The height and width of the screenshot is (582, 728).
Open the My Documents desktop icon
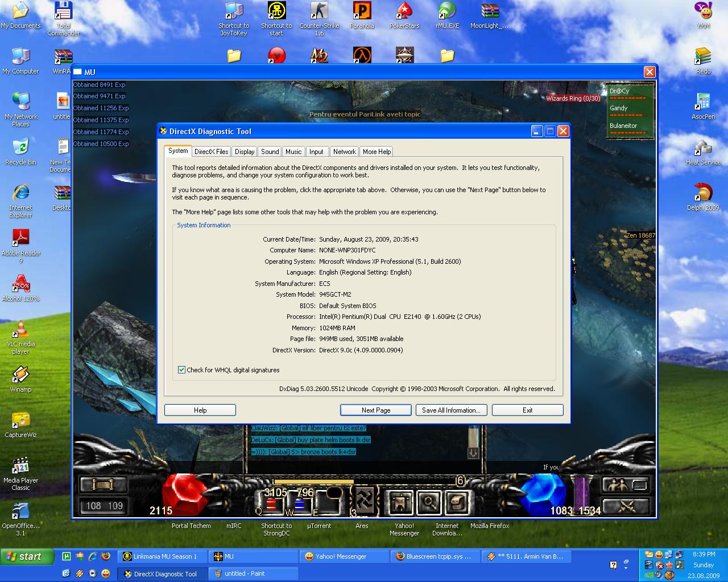(x=20, y=15)
